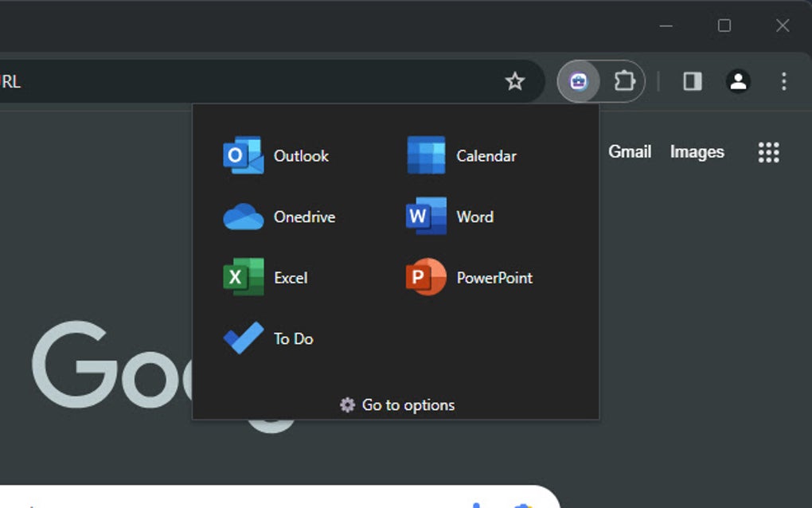
Task: Open the Chrome profile avatar
Action: click(738, 81)
